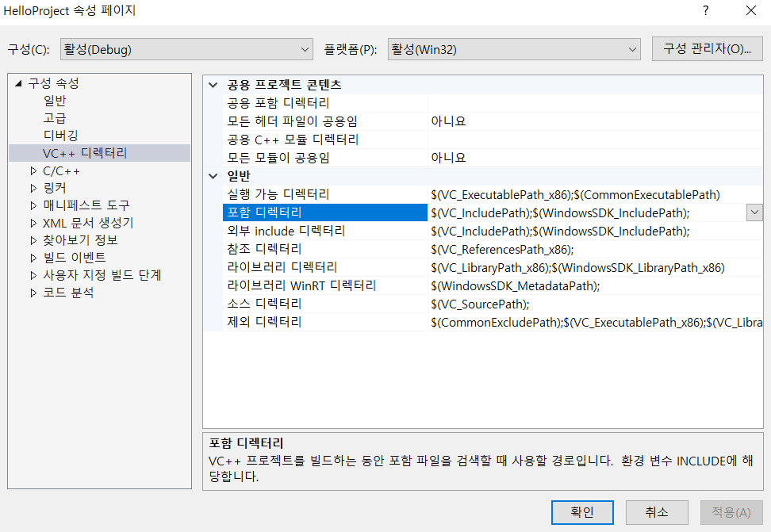Expand the 링커 tree node
The width and height of the screenshot is (771, 532).
point(33,188)
